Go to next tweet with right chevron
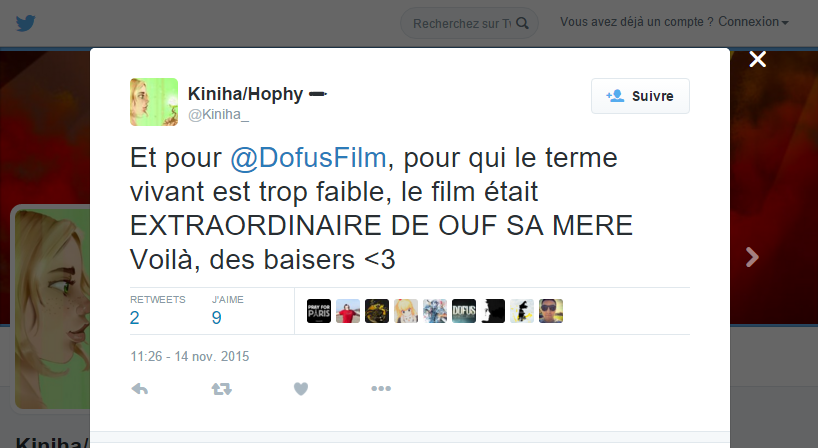The image size is (818, 448). [x=752, y=257]
